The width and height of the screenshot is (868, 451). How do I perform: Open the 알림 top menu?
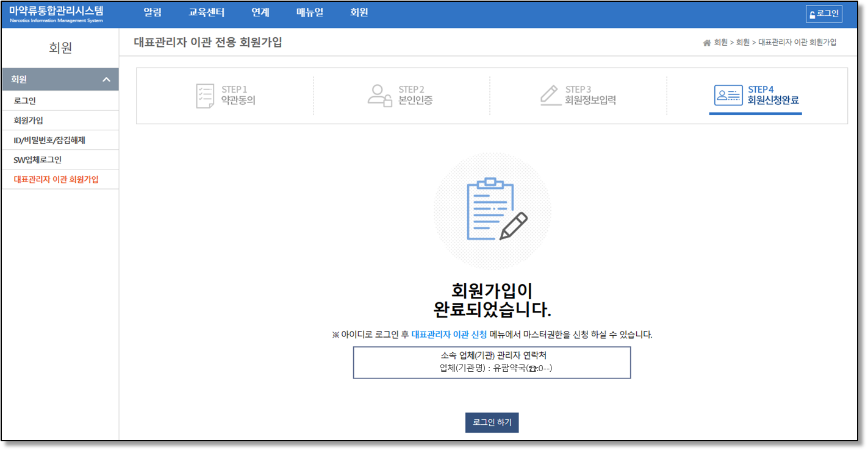152,13
